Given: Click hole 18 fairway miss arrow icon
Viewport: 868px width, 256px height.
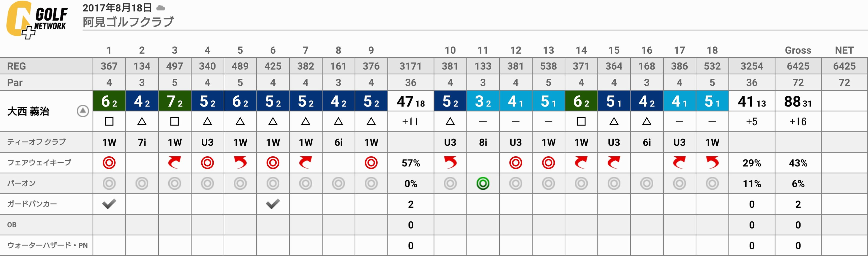Looking at the screenshot, I should pyautogui.click(x=712, y=162).
